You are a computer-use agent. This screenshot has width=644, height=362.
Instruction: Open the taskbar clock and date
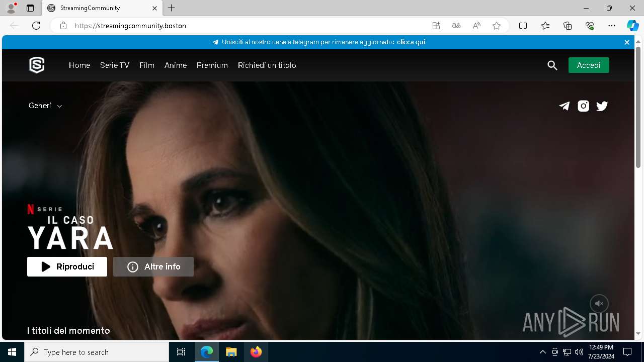tap(601, 352)
